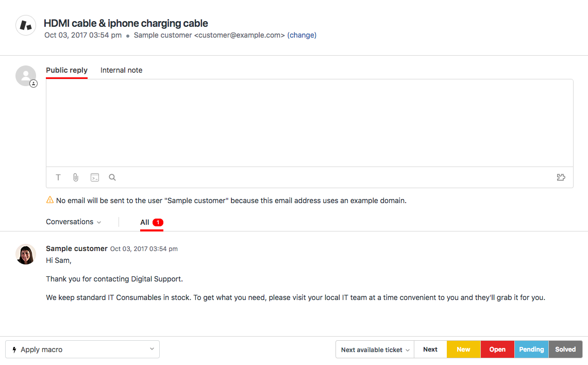This screenshot has height=365, width=588.
Task: Switch to the Public reply tab
Action: pos(66,70)
